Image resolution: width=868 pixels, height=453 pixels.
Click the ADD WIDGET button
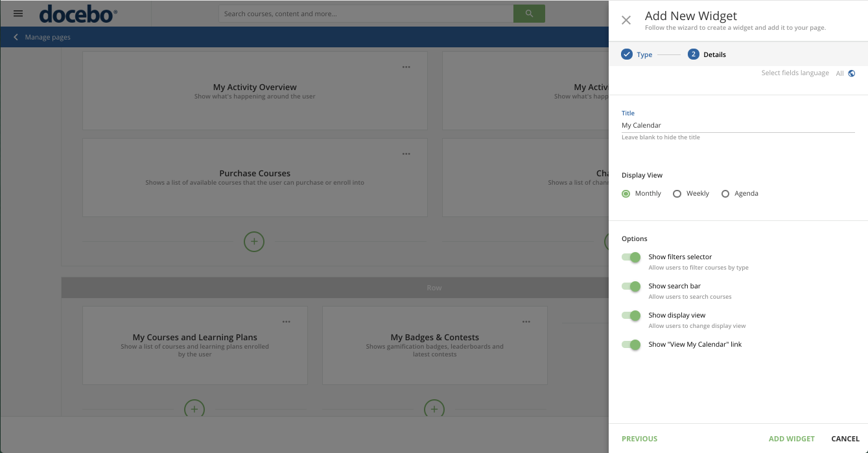coord(792,439)
